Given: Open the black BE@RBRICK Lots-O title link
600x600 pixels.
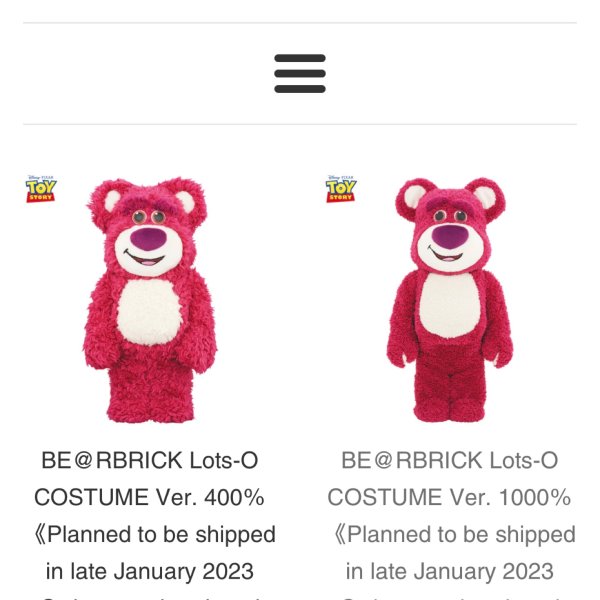Looking at the screenshot, I should tap(150, 460).
